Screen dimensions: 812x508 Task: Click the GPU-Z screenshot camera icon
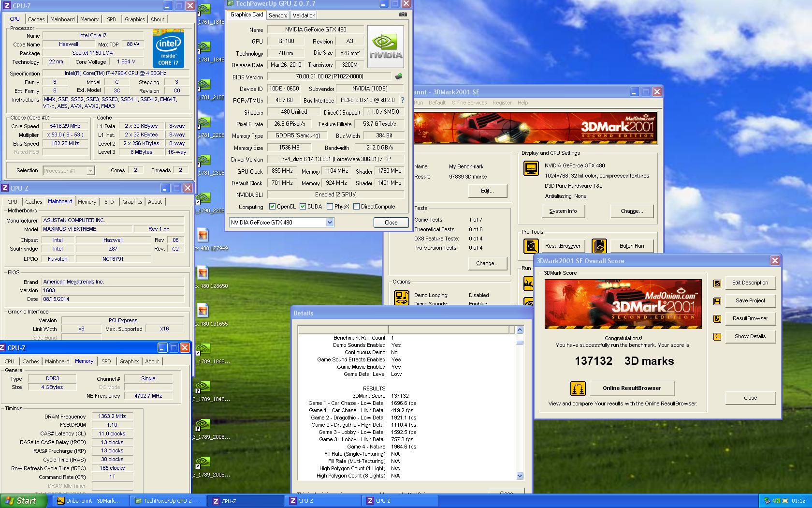pyautogui.click(x=403, y=15)
